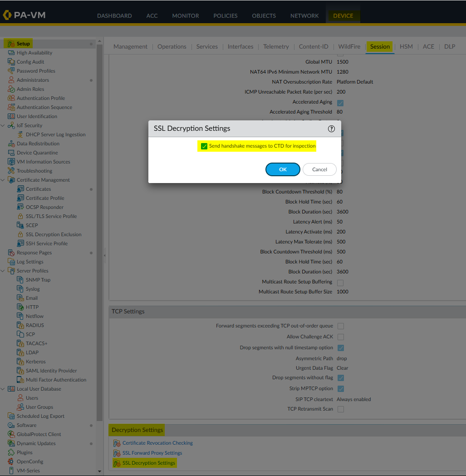Open the DASHBOARD tab

(114, 16)
